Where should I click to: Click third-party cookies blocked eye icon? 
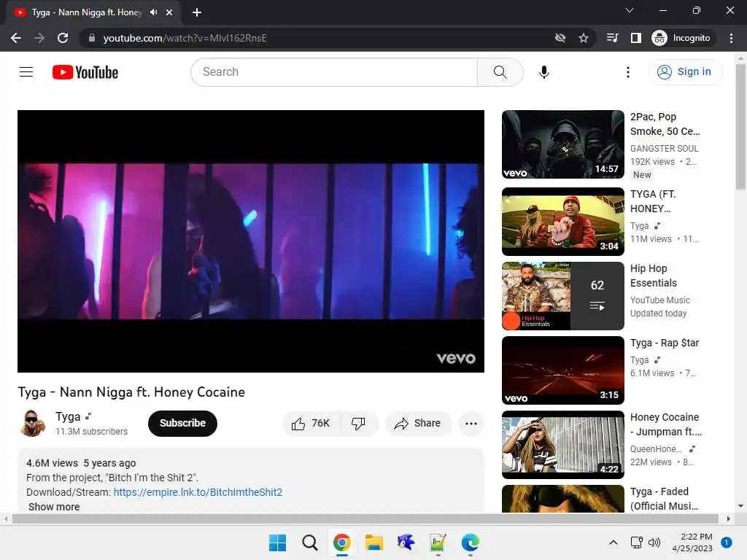point(560,38)
